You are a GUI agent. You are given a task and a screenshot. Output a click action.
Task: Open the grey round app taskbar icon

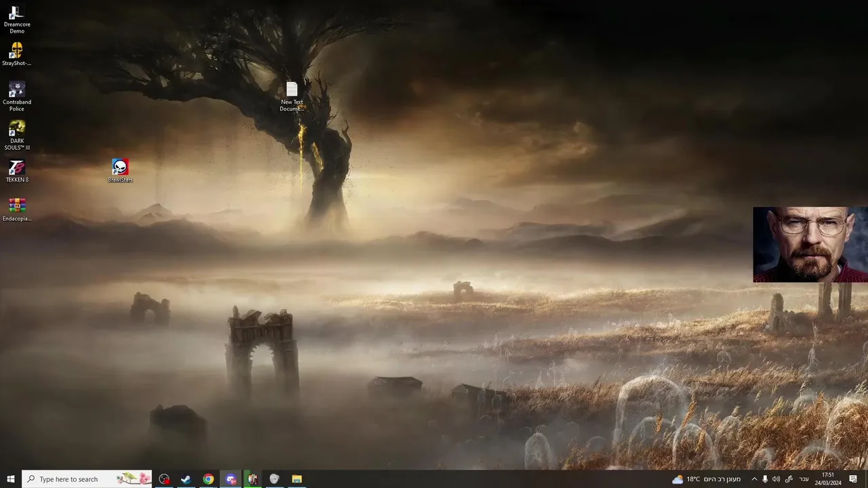pyautogui.click(x=275, y=479)
